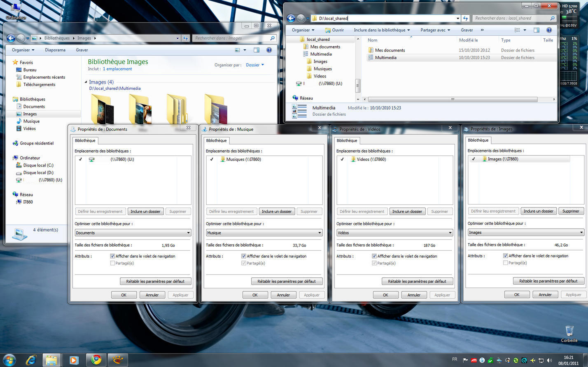Click back arrow in the local_shared window
The image size is (588, 367).
pos(291,18)
